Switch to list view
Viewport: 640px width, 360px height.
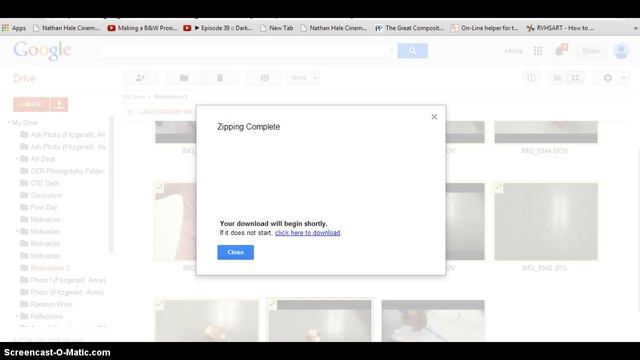(x=557, y=78)
